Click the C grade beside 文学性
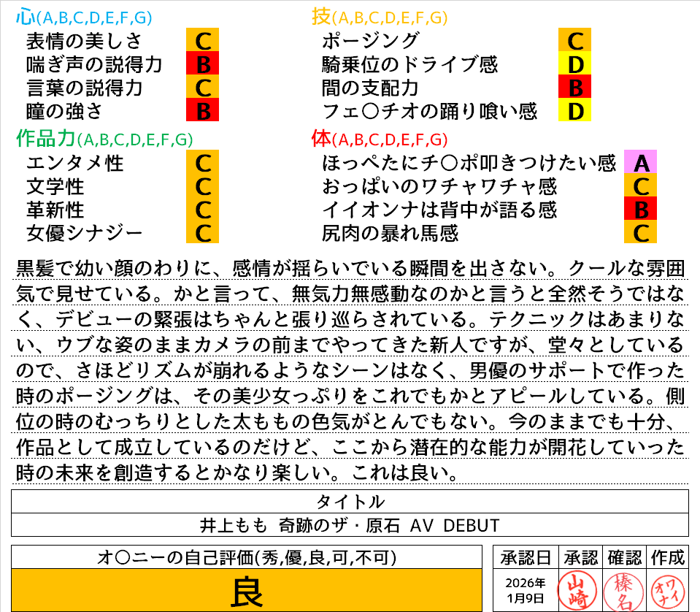Viewport: 700px width, 612px height. [203, 186]
